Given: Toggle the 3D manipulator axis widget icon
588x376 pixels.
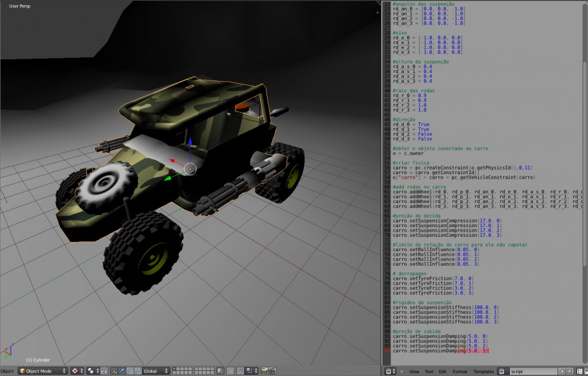Looking at the screenshot, I should (x=113, y=371).
